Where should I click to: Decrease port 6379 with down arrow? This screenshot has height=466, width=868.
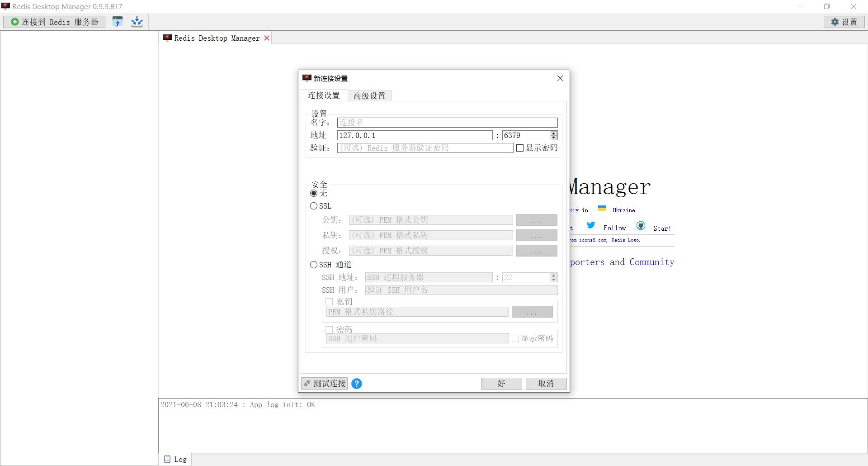pos(554,138)
